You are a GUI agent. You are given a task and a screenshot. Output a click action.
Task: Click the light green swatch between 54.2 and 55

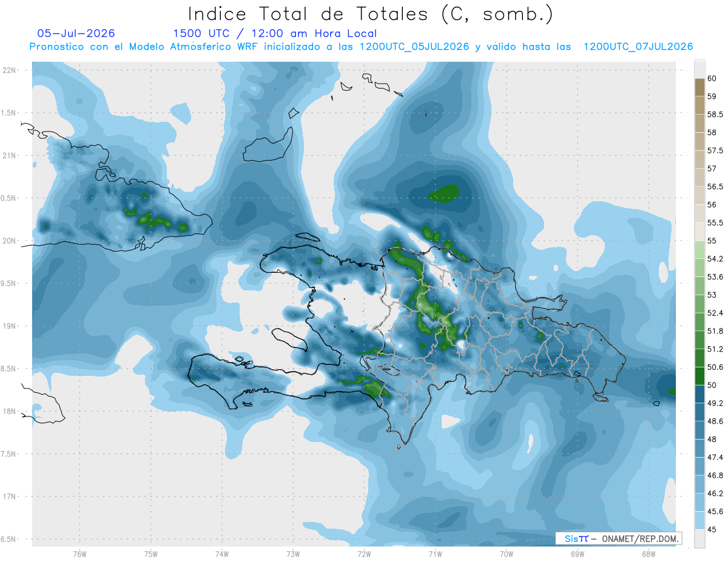(699, 250)
